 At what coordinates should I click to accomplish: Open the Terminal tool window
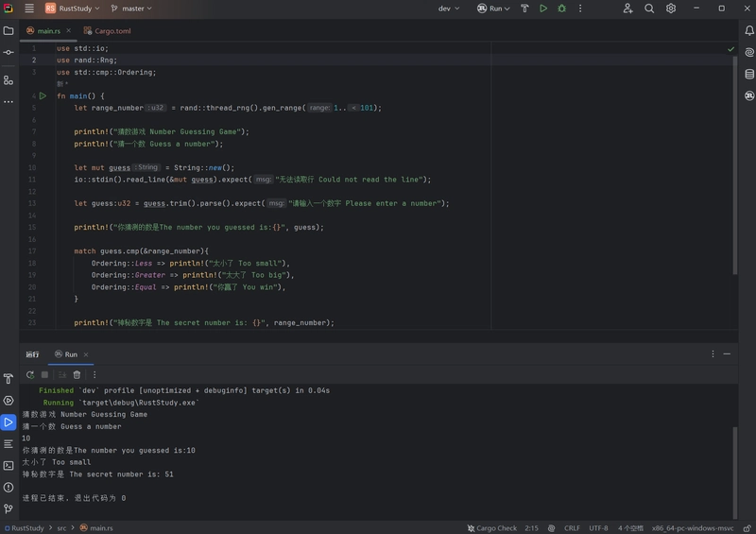click(9, 465)
